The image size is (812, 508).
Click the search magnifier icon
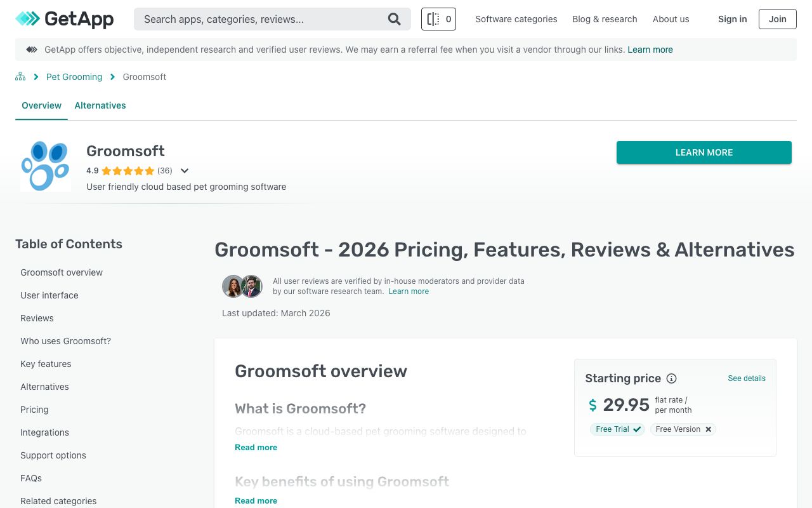click(394, 19)
